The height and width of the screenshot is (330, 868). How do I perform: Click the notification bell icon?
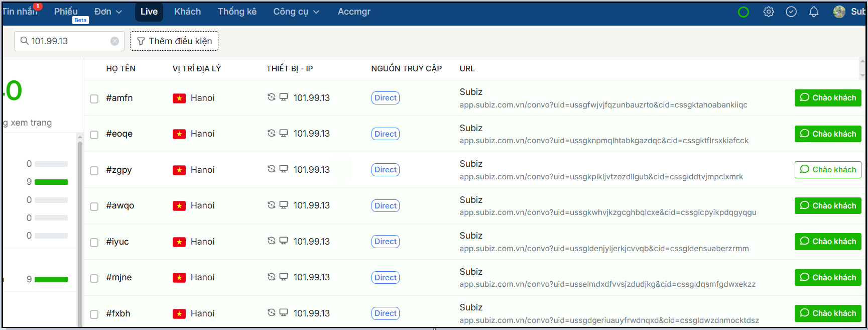click(x=814, y=12)
